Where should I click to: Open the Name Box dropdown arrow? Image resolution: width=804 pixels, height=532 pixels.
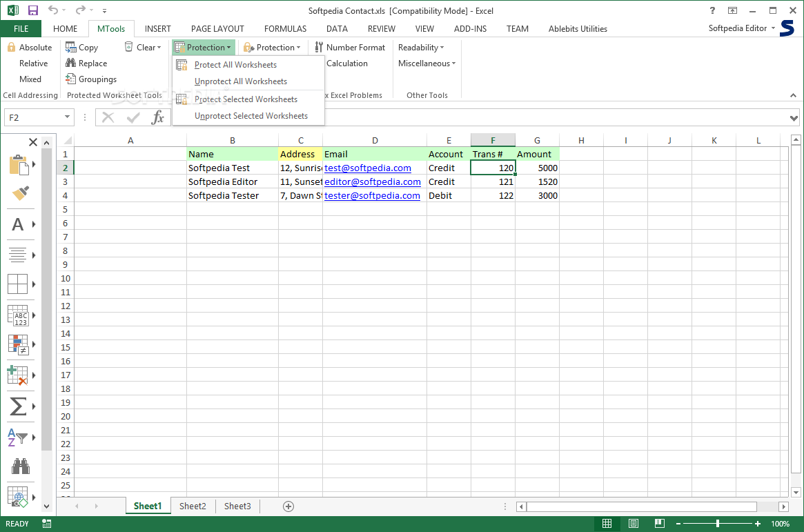(x=67, y=117)
